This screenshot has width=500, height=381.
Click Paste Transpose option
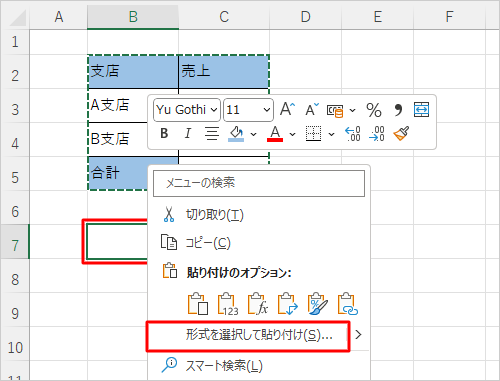pyautogui.click(x=288, y=304)
